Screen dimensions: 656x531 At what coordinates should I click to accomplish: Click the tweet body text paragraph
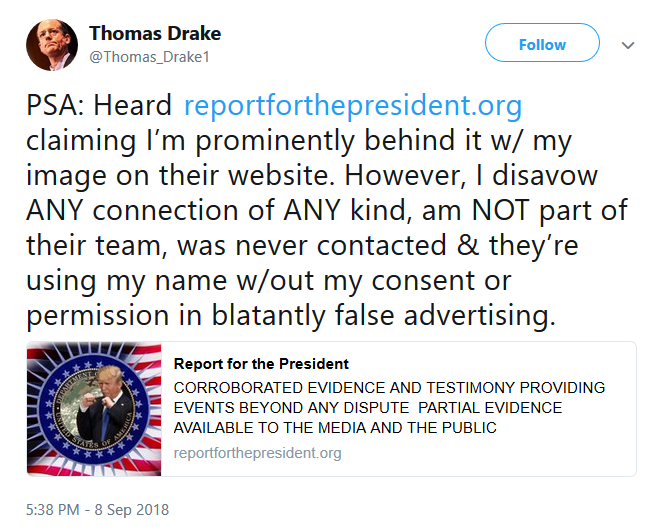click(x=327, y=210)
